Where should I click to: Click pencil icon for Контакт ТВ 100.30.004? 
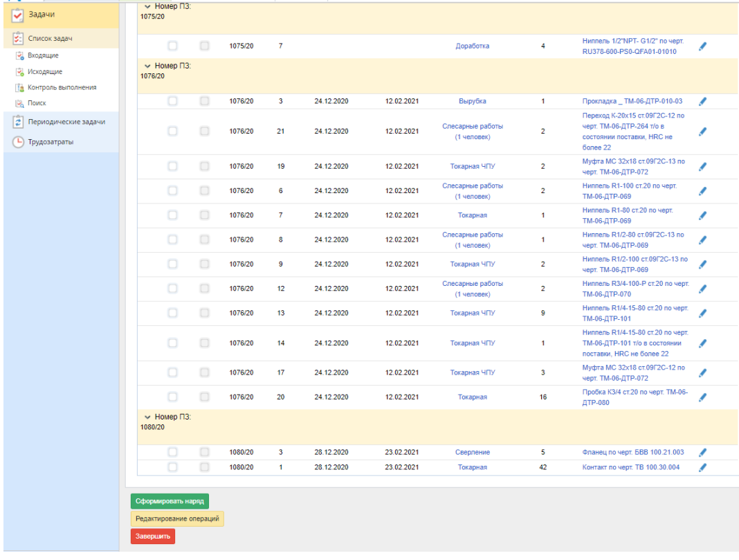703,468
